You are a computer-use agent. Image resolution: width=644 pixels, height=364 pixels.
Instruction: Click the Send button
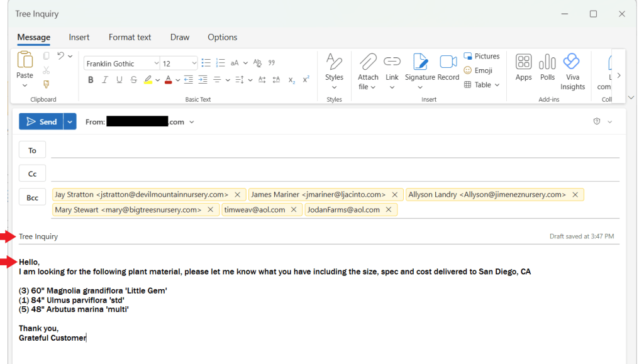point(42,122)
